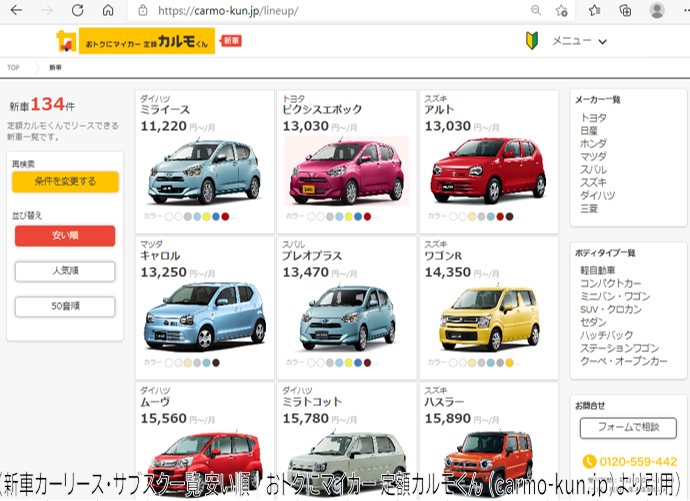Click the zoom magnifier icon in address bar
Viewport: 690px width, 501px height.
click(x=536, y=10)
